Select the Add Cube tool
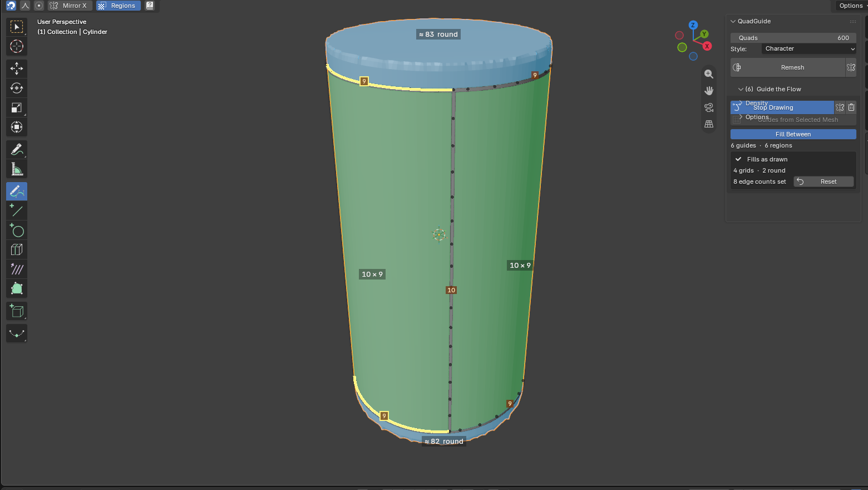 point(17,311)
